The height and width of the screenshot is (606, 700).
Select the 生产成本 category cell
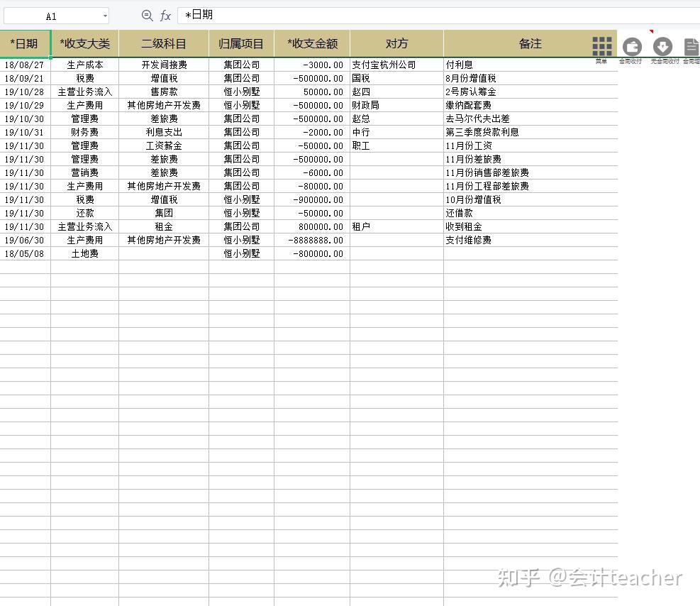(x=85, y=65)
